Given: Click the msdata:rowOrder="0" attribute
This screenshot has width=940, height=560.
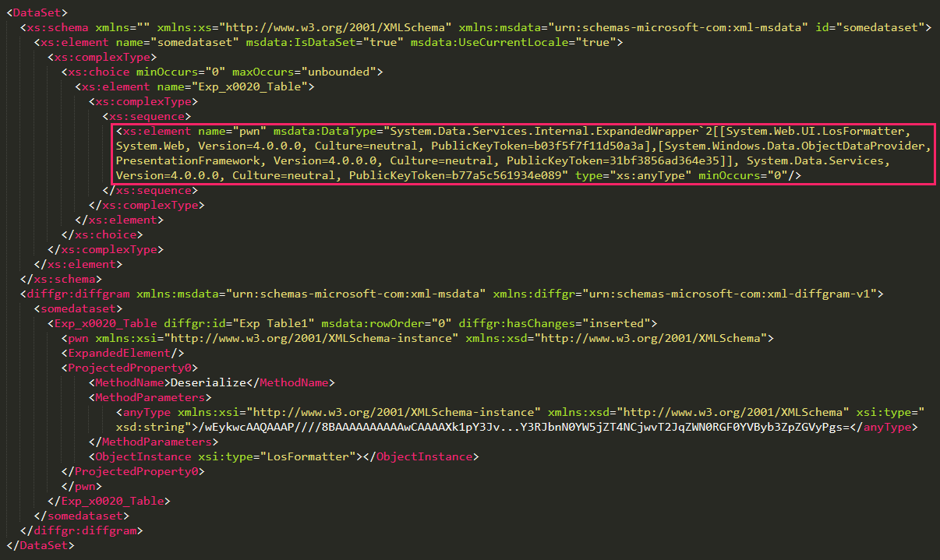Looking at the screenshot, I should [x=387, y=323].
